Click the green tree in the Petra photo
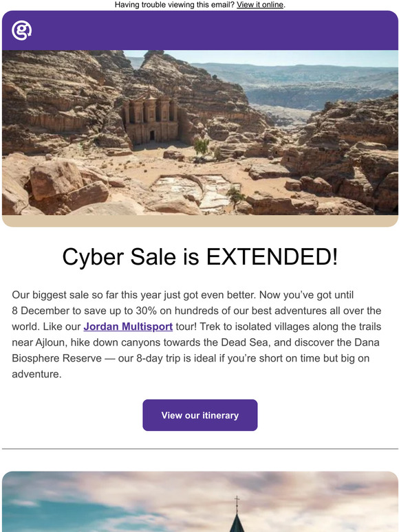 (x=202, y=146)
